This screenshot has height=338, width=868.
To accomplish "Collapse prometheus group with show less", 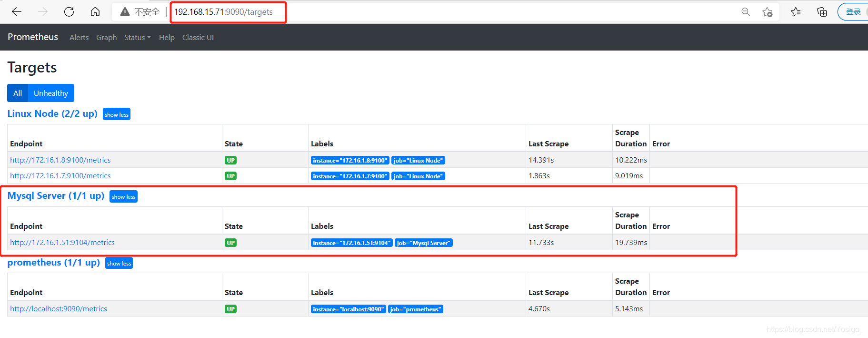I will [x=119, y=263].
